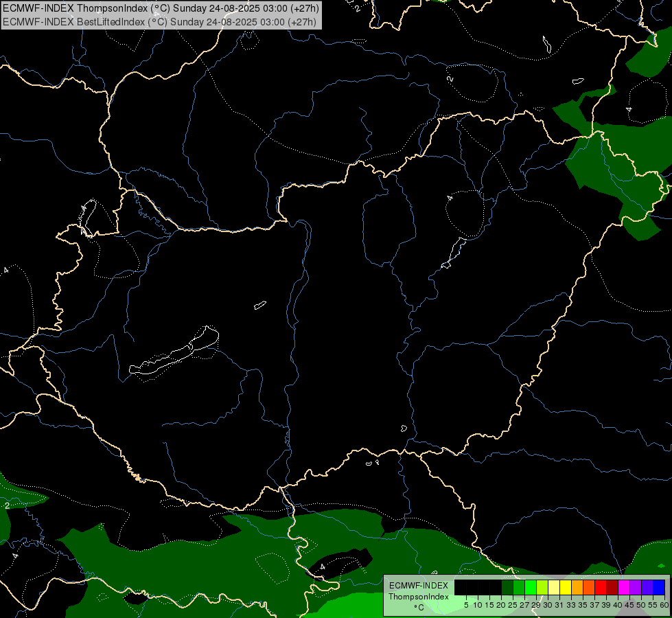672x618 pixels.
Task: Click the dark red 39-40 legend swatch
Action: point(612,588)
